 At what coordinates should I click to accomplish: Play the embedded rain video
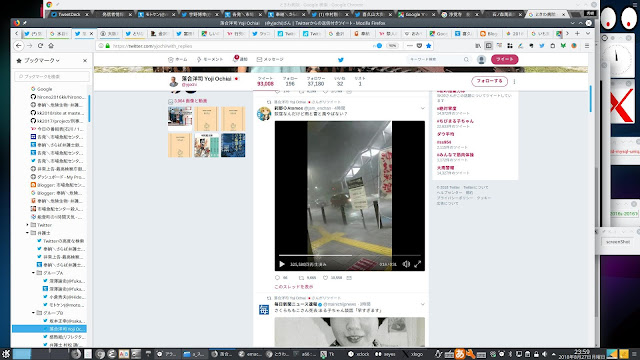click(282, 264)
